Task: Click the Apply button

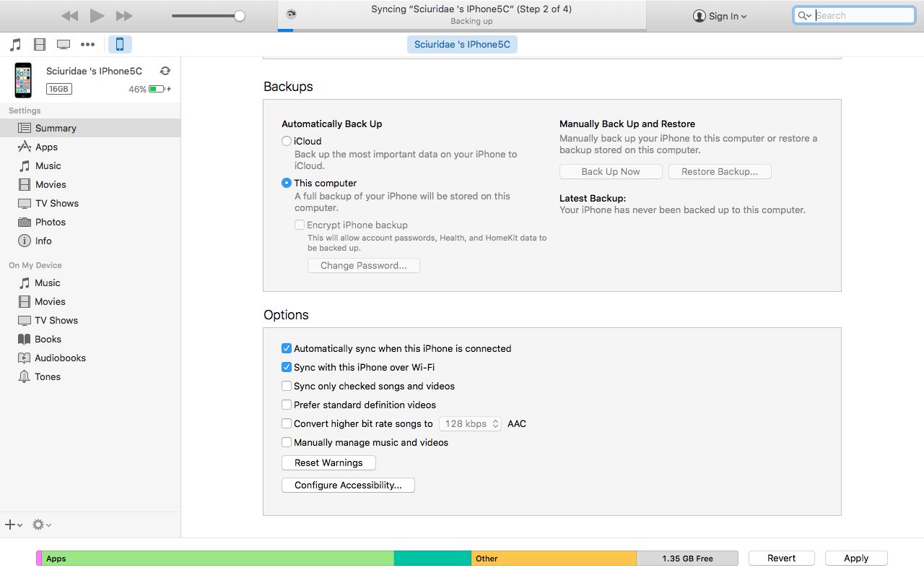Action: click(856, 558)
